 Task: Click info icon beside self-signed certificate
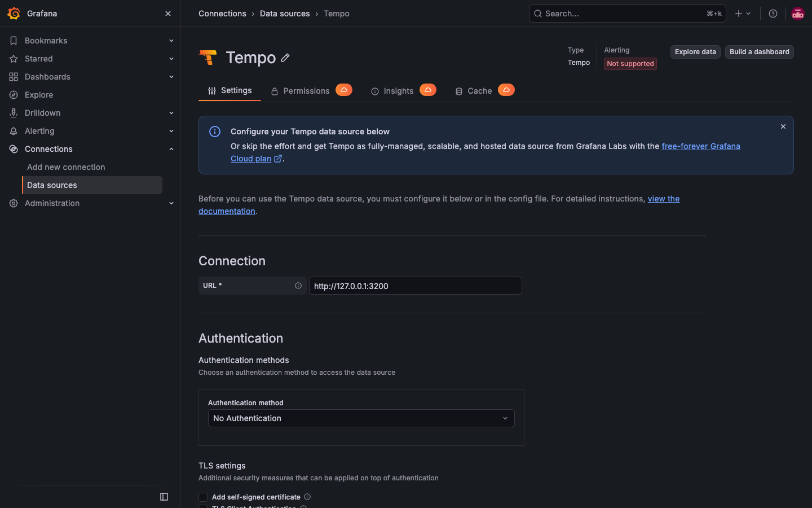tap(307, 497)
